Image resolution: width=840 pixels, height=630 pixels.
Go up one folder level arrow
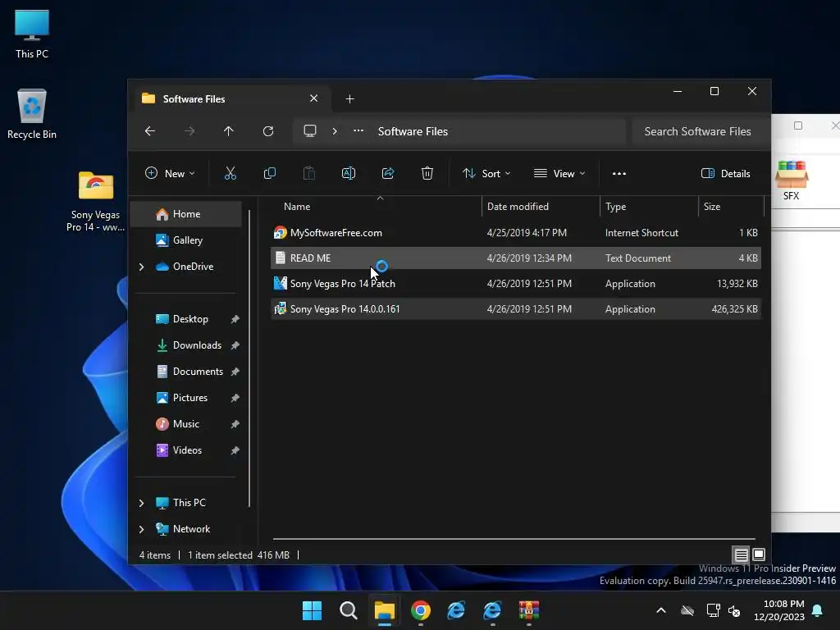229,131
